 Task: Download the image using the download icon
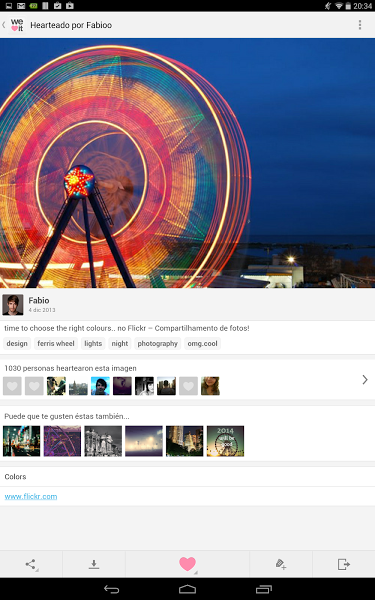[94, 564]
